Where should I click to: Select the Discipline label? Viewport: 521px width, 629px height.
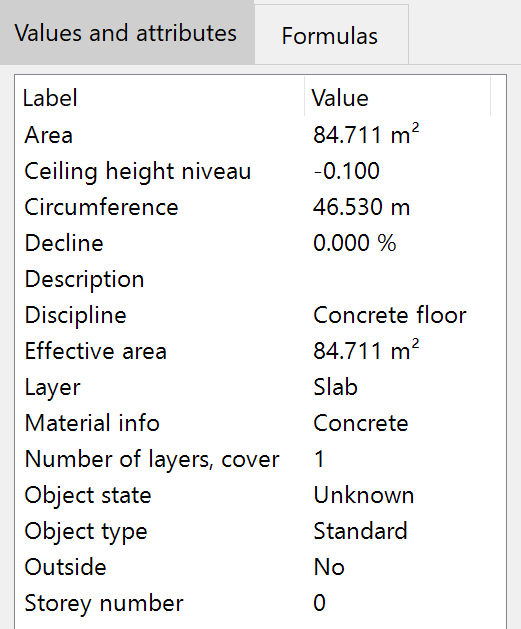click(75, 315)
